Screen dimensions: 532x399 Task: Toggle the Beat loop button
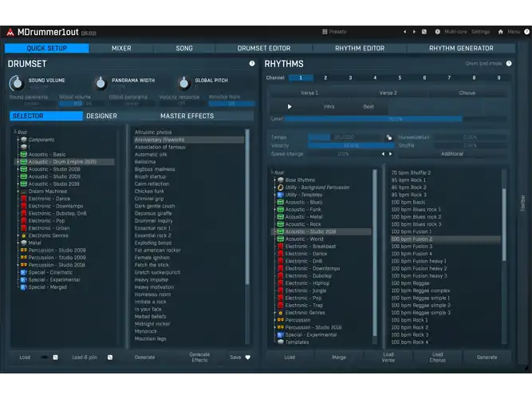point(368,107)
